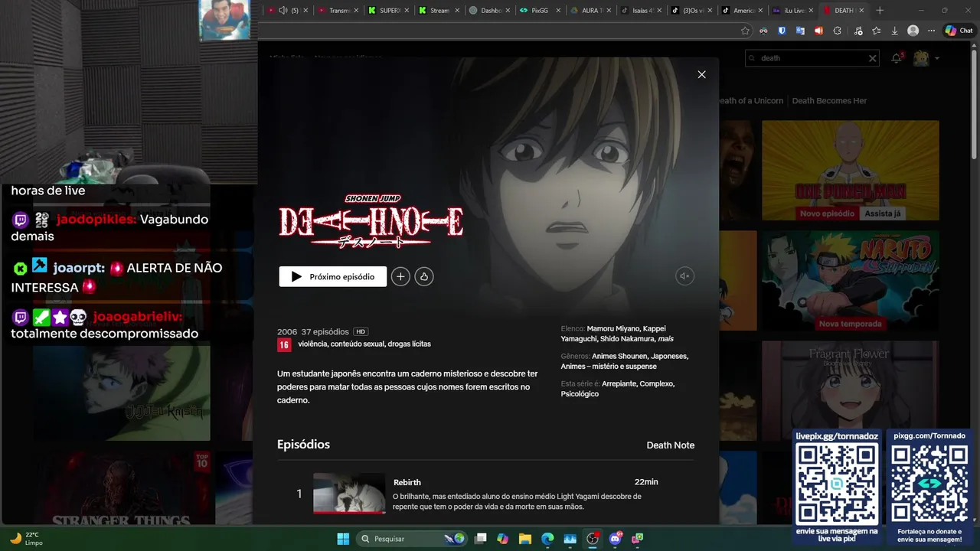Open the Copilot Chat button

[959, 31]
